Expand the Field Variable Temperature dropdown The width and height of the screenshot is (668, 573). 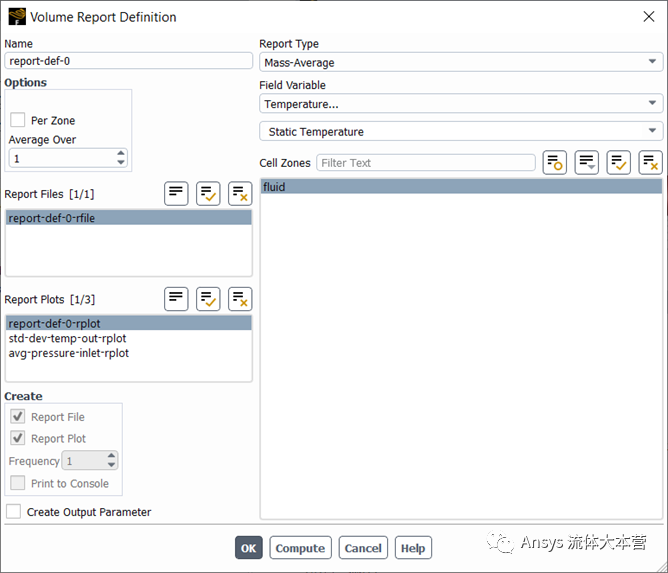[460, 103]
